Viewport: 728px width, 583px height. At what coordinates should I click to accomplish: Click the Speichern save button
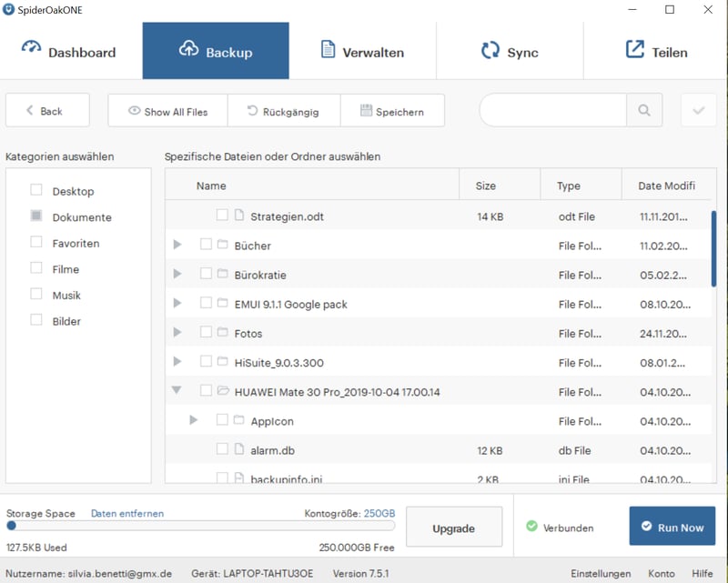[392, 111]
